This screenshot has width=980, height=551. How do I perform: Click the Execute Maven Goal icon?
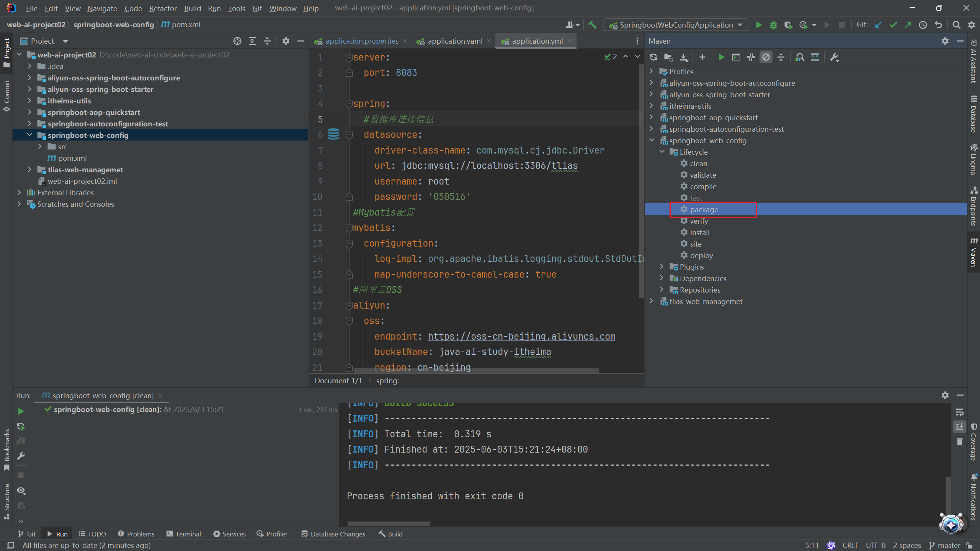[736, 57]
